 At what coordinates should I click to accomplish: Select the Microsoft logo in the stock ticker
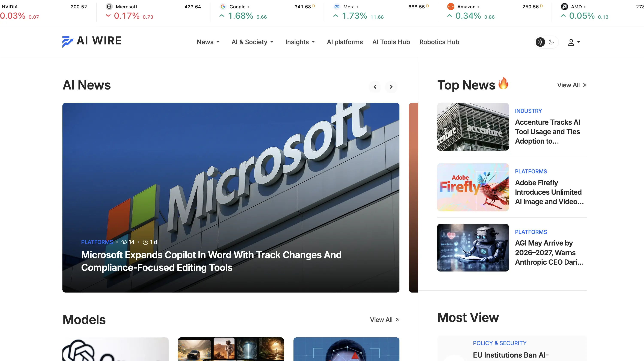109,6
